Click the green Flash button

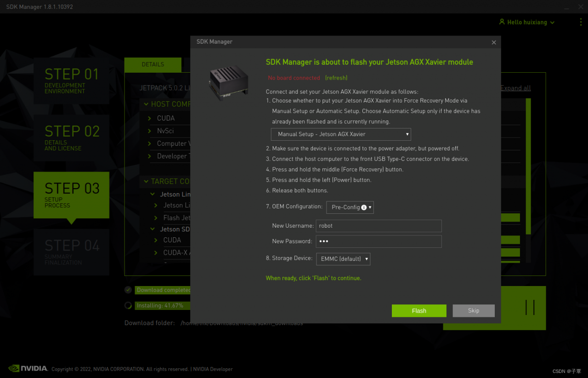(x=419, y=311)
